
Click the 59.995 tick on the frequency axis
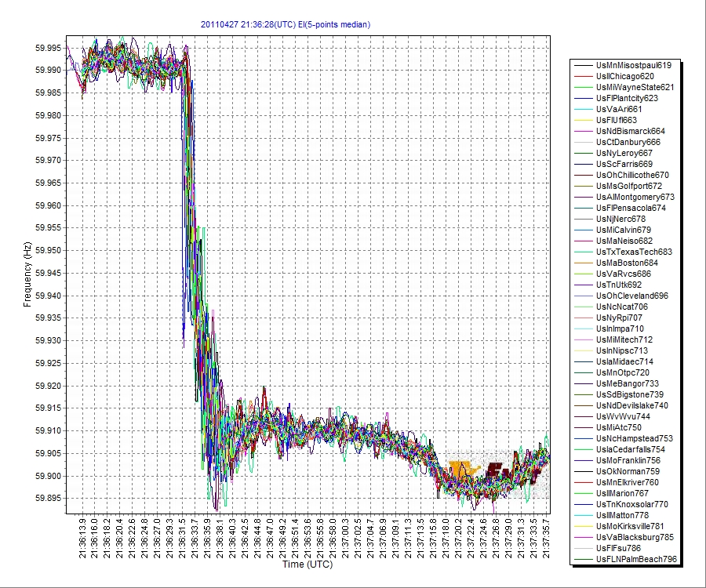(x=47, y=48)
